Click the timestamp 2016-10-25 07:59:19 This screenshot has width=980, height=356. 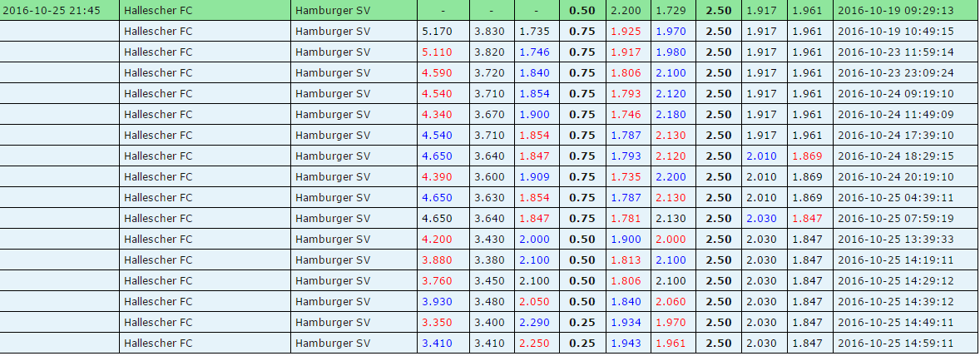click(x=896, y=219)
